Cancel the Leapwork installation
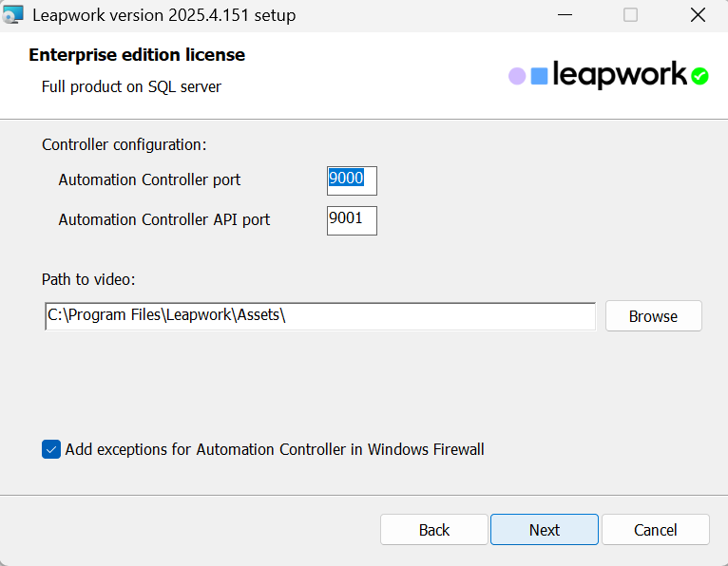The width and height of the screenshot is (728, 566). 655,530
